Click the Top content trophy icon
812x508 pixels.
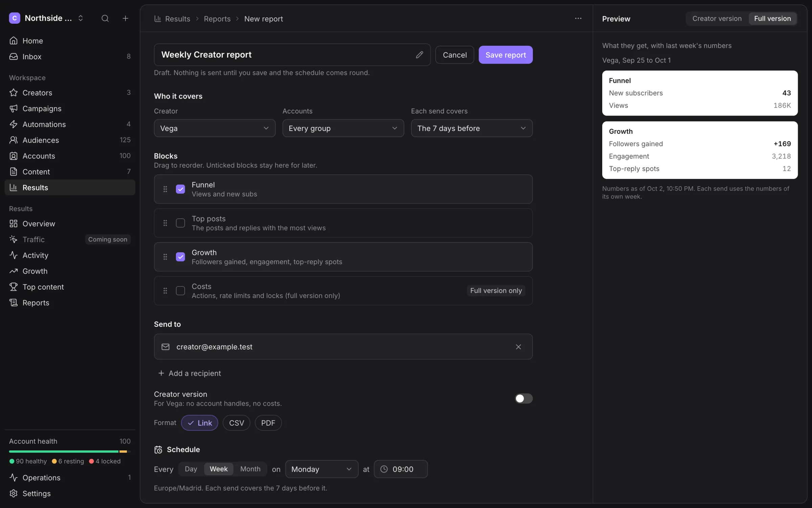pos(14,287)
